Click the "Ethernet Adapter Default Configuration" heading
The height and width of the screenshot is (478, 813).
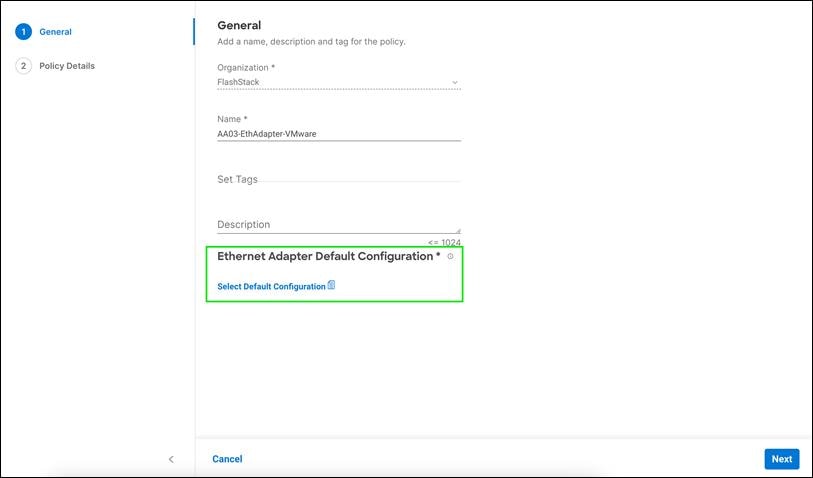pyautogui.click(x=329, y=256)
